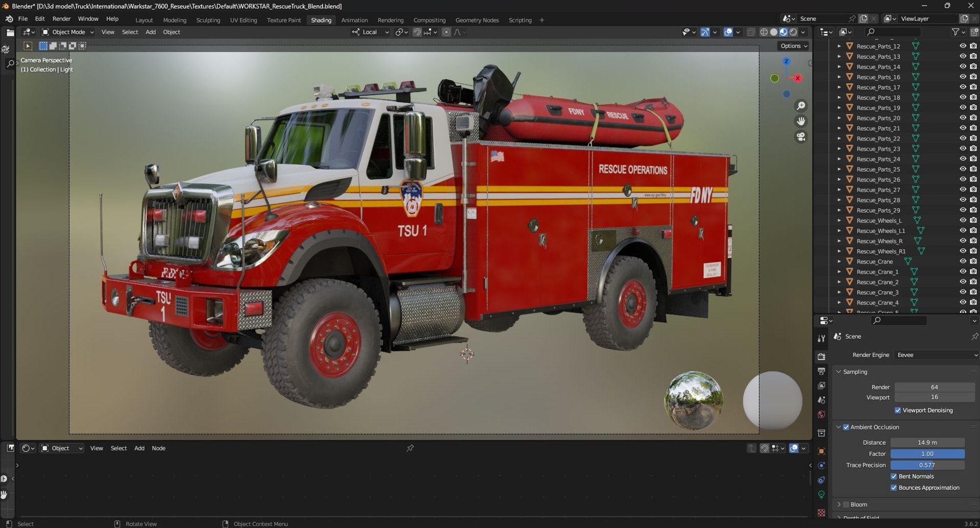
Task: Add a new workspace with plus button
Action: (542, 20)
